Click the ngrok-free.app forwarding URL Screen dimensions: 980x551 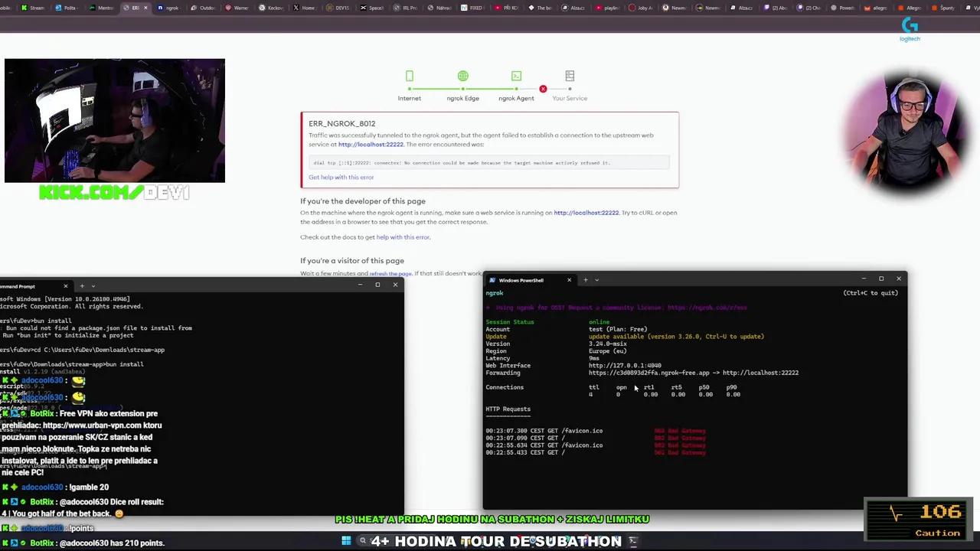(649, 373)
